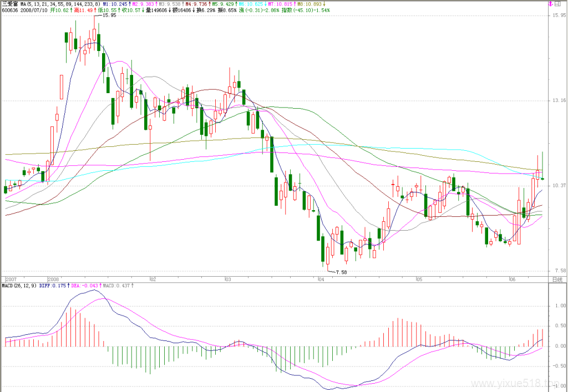Open the 日线 period selector
This screenshot has width=568, height=392.
[x=557, y=279]
